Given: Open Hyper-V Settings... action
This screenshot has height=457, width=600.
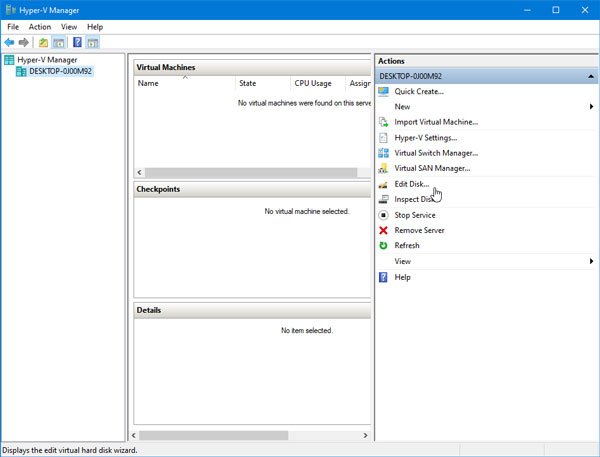Looking at the screenshot, I should [x=426, y=138].
